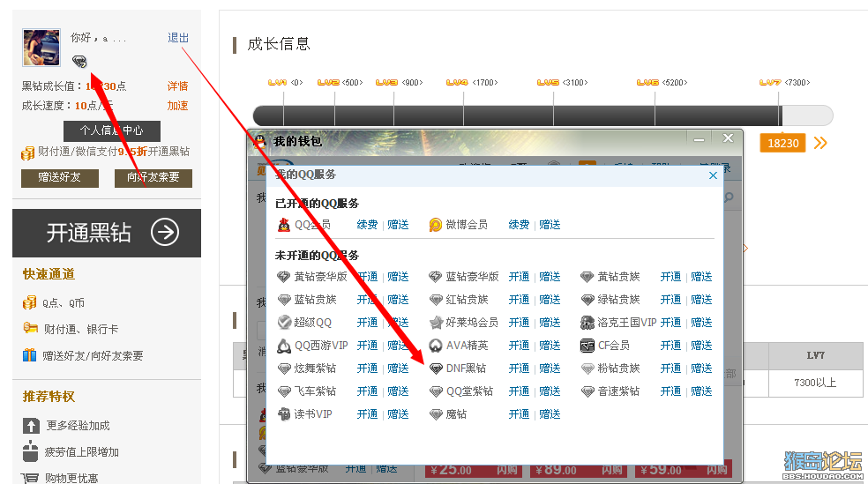Open 购物更优惠 privilege
The height and width of the screenshot is (484, 868).
72,478
